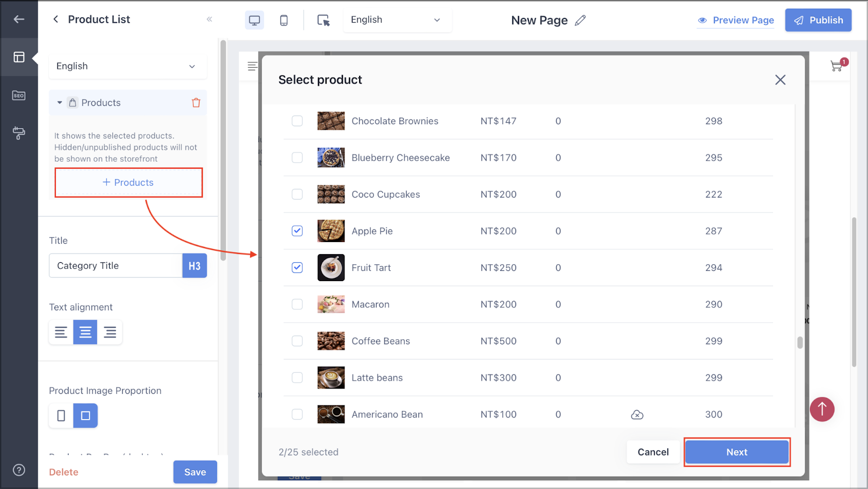Click the Macaron product name
The image size is (868, 489).
coord(371,304)
